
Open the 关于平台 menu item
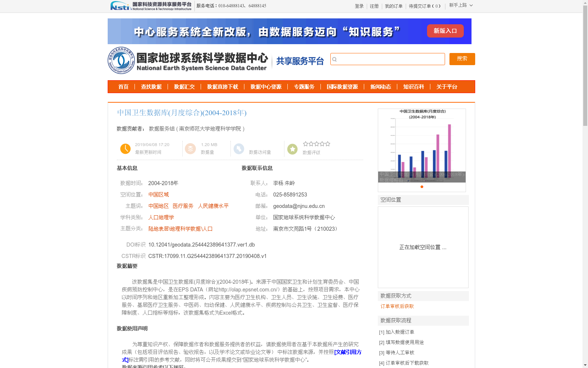(447, 87)
